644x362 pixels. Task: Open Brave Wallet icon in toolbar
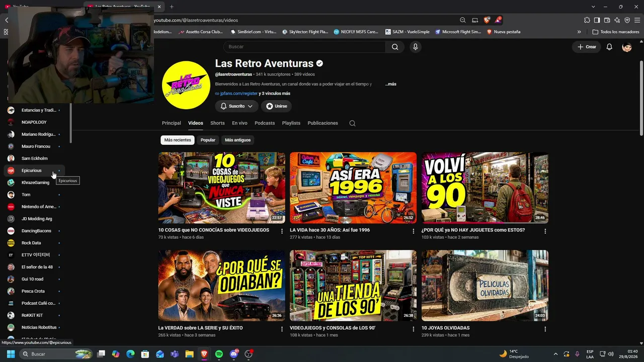pos(607,20)
